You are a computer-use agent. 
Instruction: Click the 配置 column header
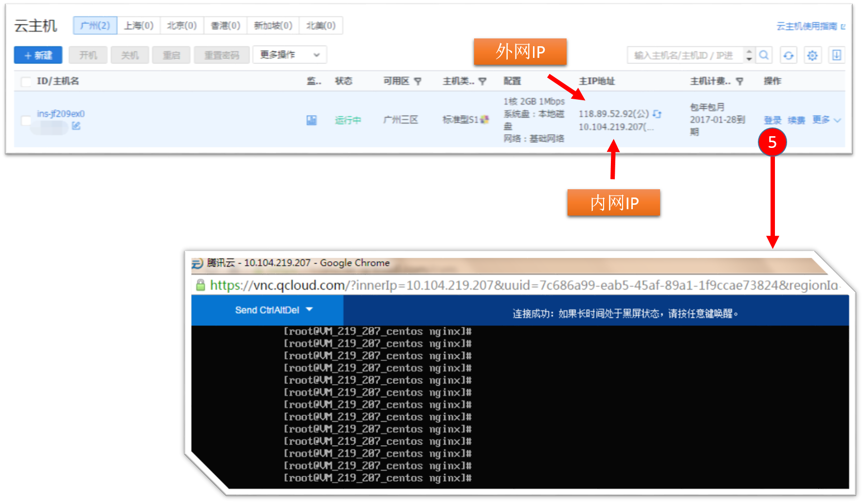[512, 81]
